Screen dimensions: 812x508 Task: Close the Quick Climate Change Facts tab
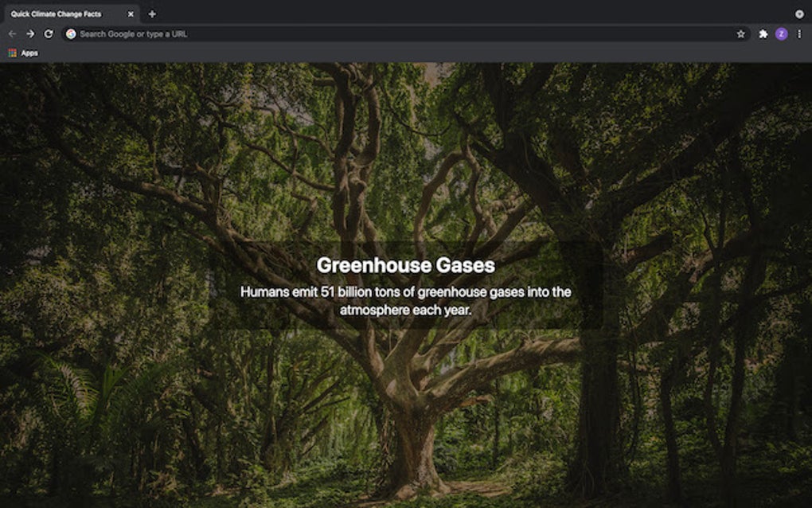pyautogui.click(x=131, y=14)
